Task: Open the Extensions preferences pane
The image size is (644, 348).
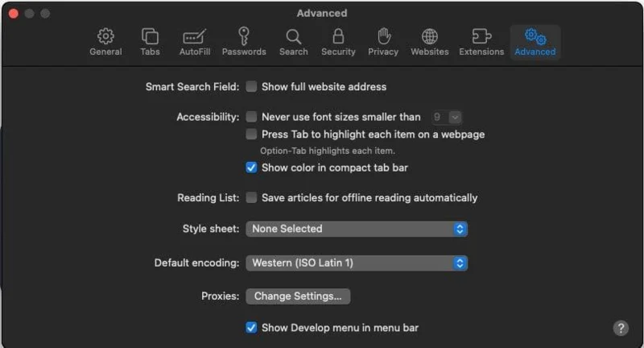Action: click(x=481, y=42)
